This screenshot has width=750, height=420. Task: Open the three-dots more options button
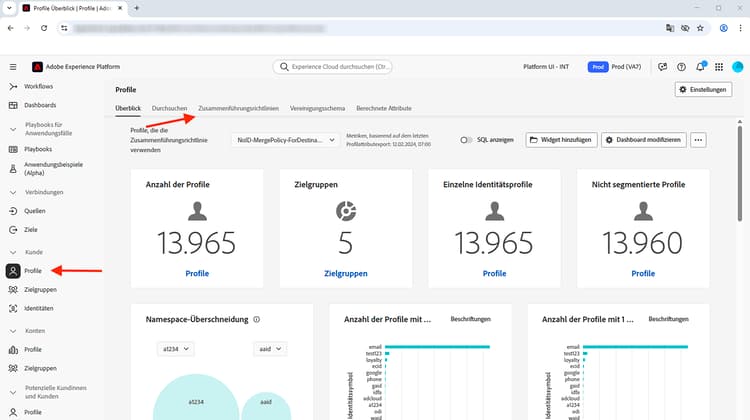[x=698, y=140]
